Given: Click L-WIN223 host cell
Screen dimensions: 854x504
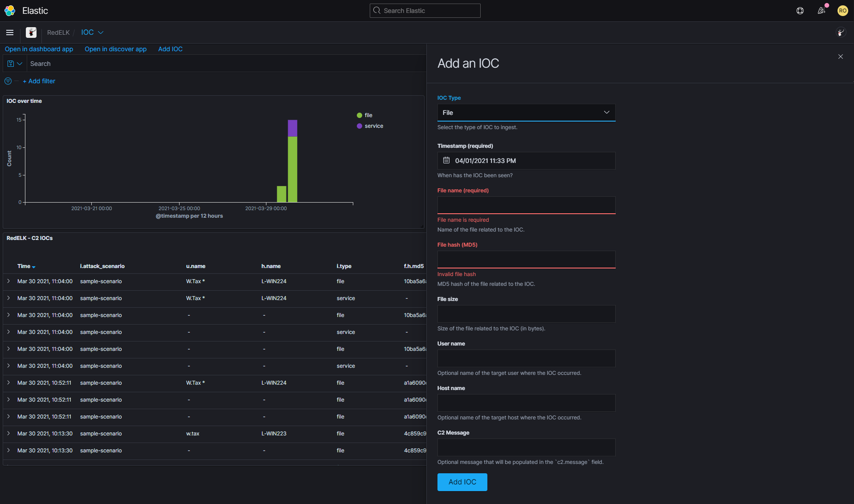Looking at the screenshot, I should pos(274,434).
